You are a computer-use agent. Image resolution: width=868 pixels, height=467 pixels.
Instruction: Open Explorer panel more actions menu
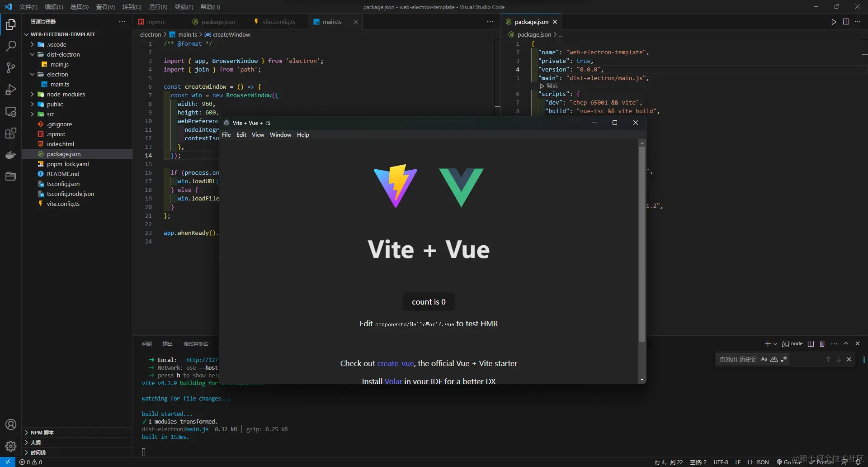click(122, 22)
